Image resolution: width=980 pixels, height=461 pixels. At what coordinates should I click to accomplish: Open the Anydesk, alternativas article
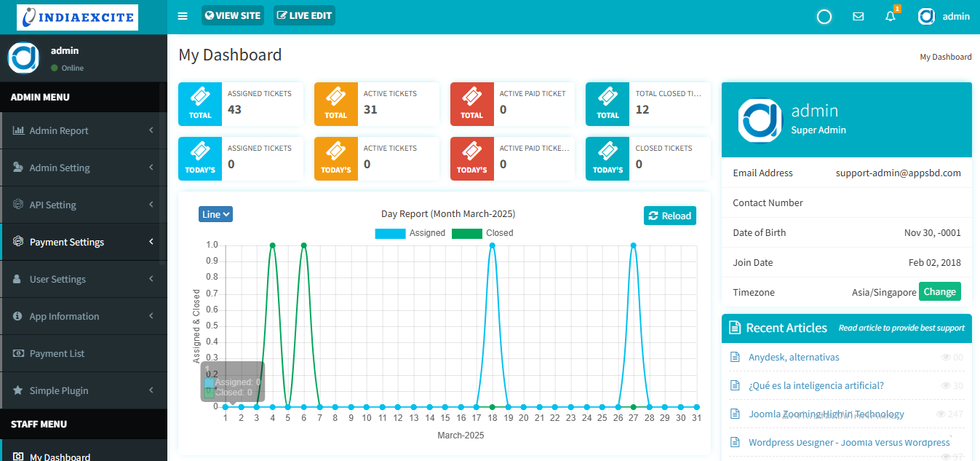click(794, 357)
